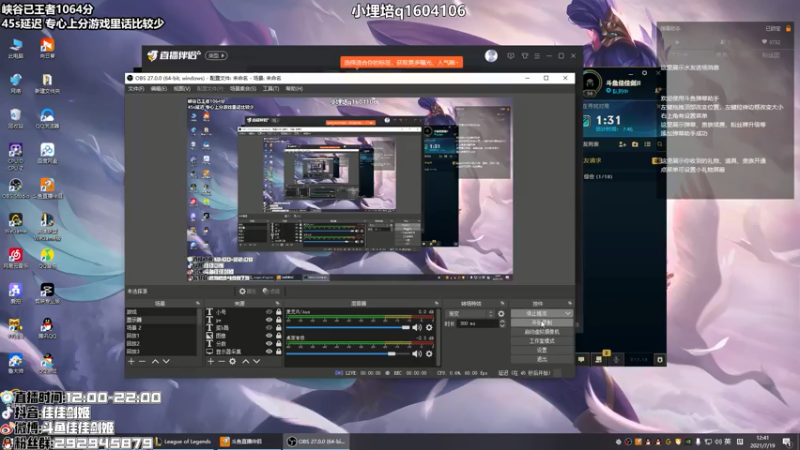Toggle visibility of the 图像 source
Image resolution: width=800 pixels, height=450 pixels.
point(269,336)
